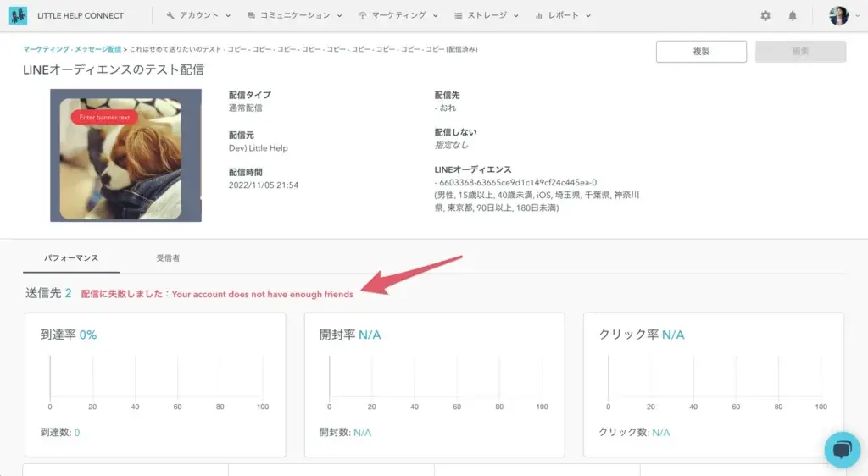This screenshot has height=476, width=868.
Task: Select the パフォーマンス tab
Action: click(70, 257)
